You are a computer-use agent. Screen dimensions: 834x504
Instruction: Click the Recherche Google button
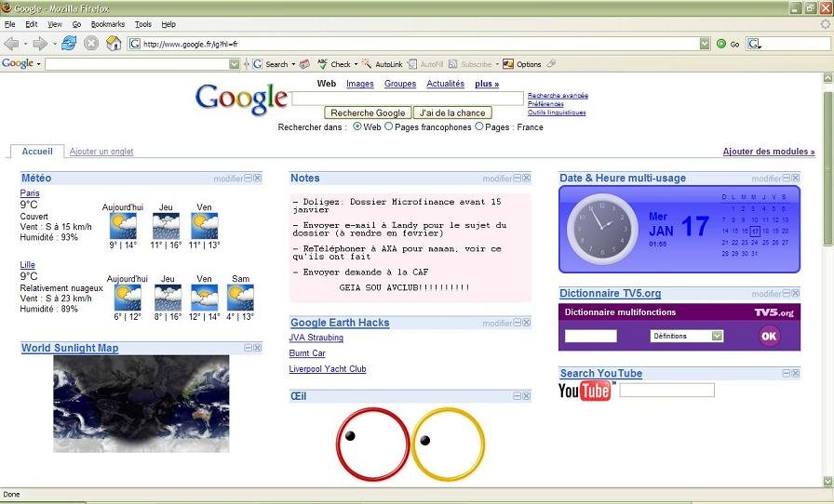(x=368, y=113)
